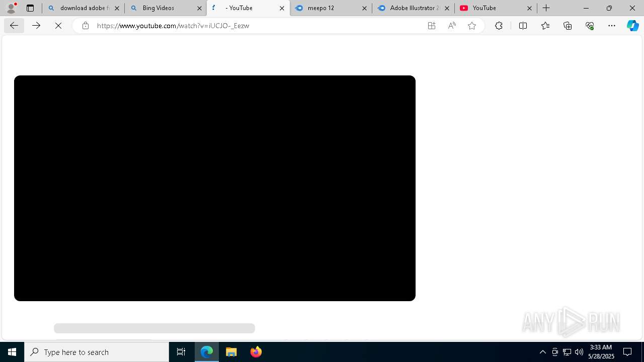Open Collections icon
The width and height of the screenshot is (644, 362).
point(568,26)
